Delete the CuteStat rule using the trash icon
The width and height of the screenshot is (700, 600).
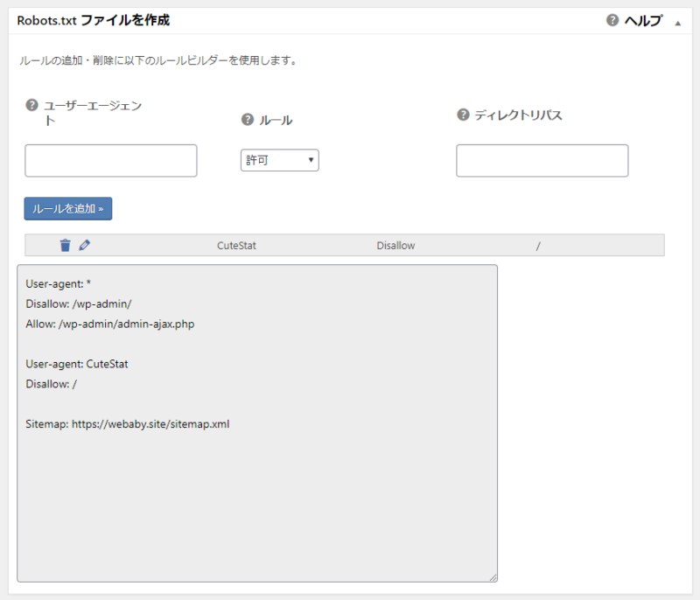tap(66, 245)
